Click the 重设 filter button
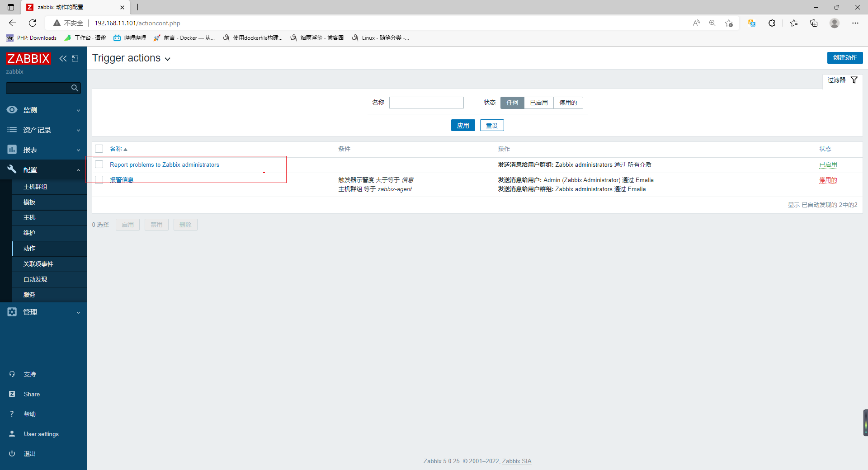The image size is (868, 470). 492,125
